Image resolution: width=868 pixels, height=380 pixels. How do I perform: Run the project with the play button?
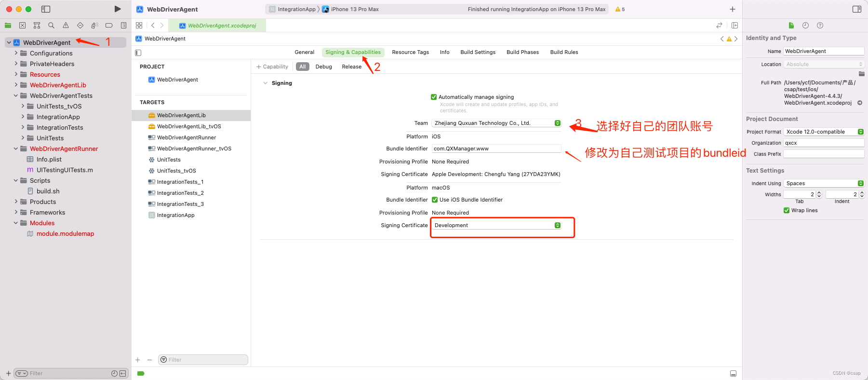pos(117,9)
